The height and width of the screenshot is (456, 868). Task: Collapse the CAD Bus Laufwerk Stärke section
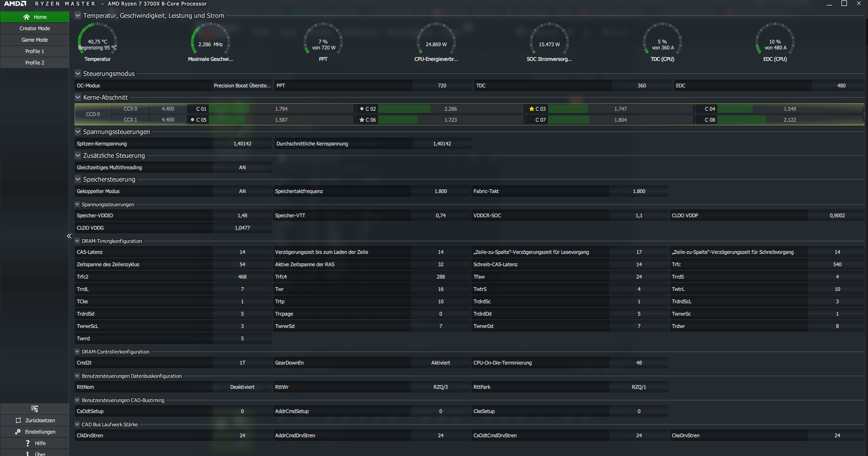tap(77, 424)
